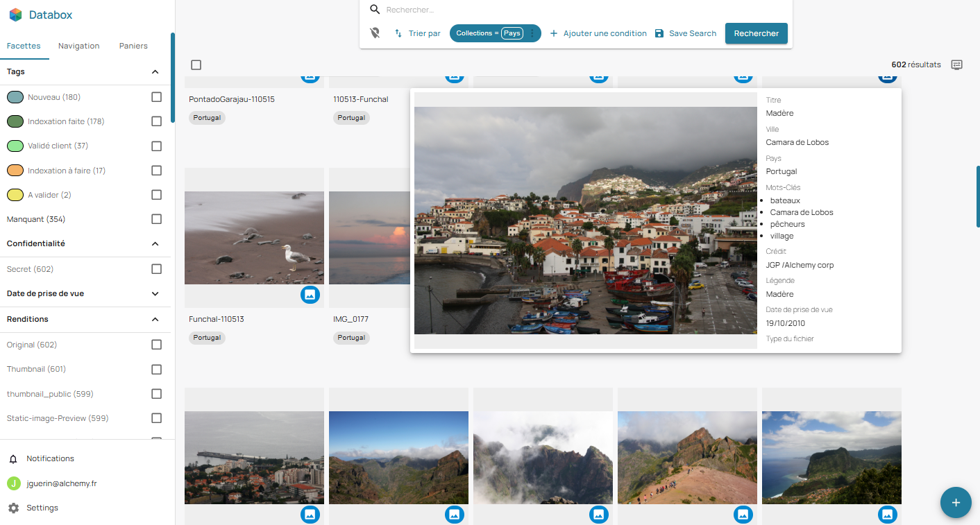Image resolution: width=980 pixels, height=525 pixels.
Task: Enable the Secret (602) confidentiality filter
Action: (x=156, y=268)
